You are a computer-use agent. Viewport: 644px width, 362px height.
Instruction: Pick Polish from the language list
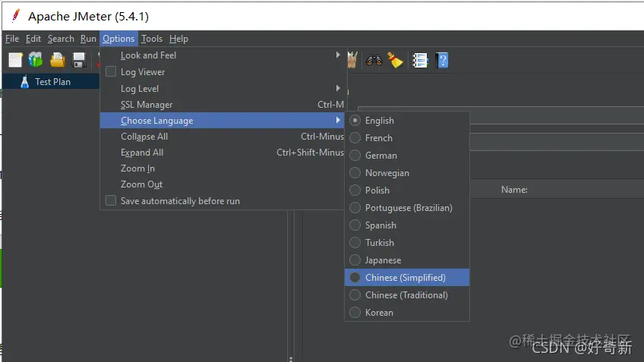(x=407, y=190)
